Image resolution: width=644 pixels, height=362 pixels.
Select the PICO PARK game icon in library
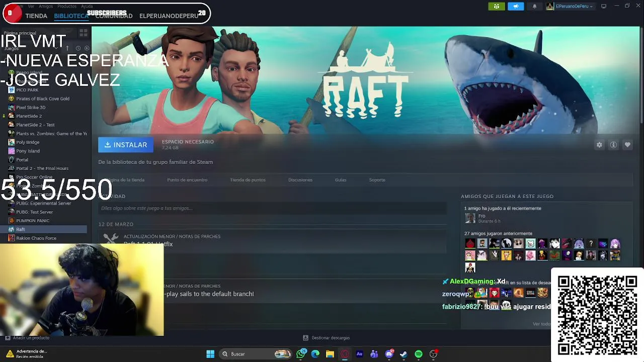[12, 90]
